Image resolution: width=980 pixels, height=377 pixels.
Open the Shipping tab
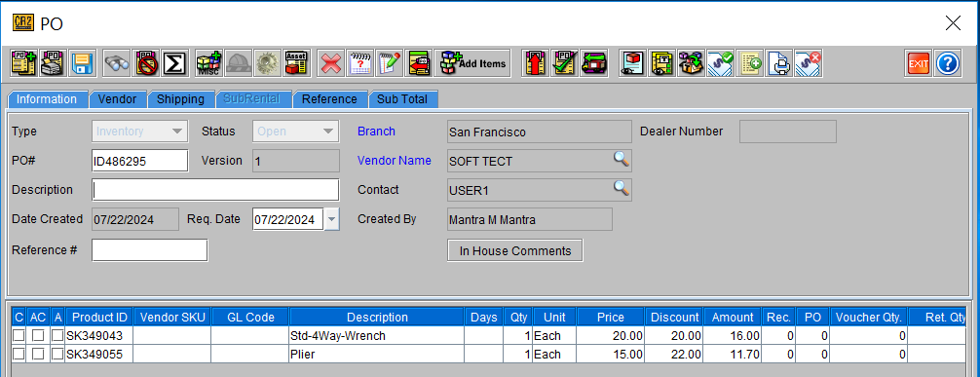pos(180,99)
